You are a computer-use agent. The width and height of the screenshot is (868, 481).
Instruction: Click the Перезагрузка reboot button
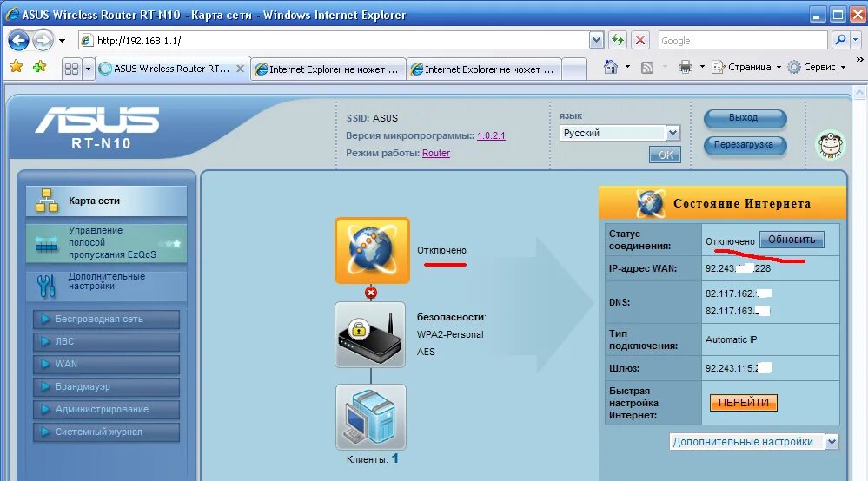(745, 145)
